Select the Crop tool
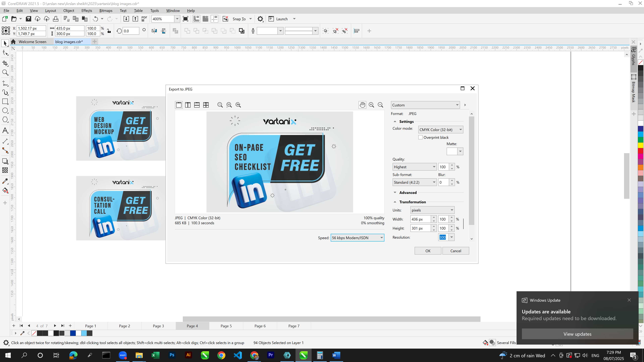This screenshot has height=362, width=644. [5, 63]
